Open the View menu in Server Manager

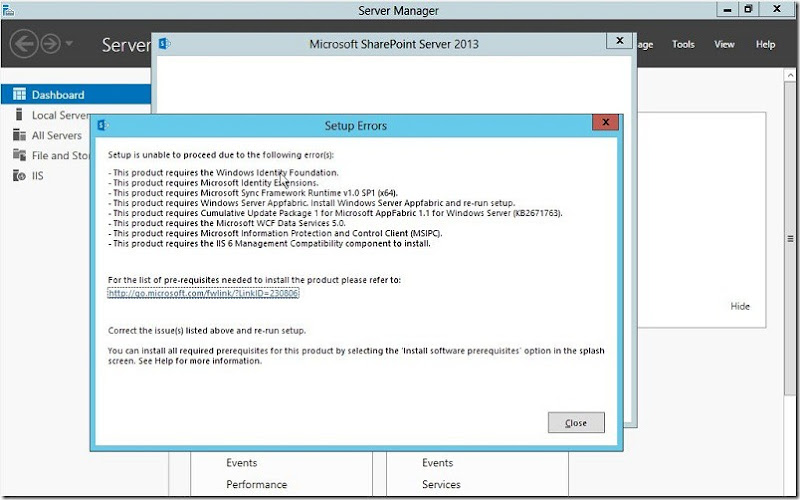(724, 44)
